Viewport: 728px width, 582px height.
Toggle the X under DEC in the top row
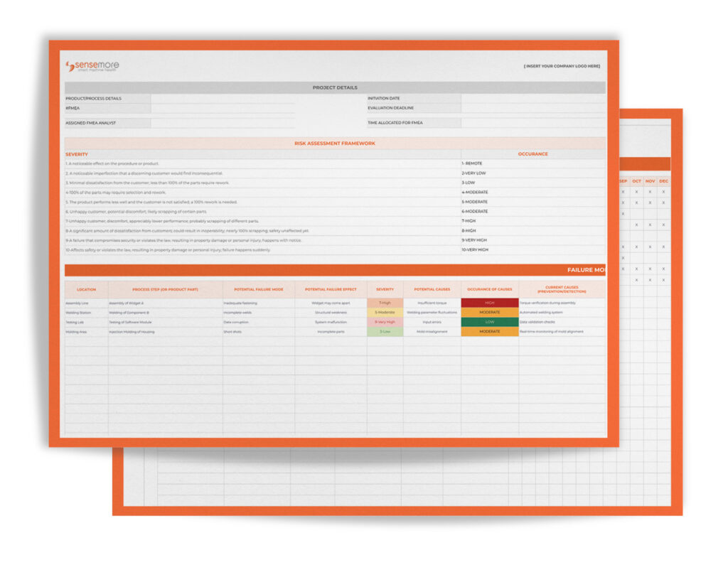coord(664,191)
